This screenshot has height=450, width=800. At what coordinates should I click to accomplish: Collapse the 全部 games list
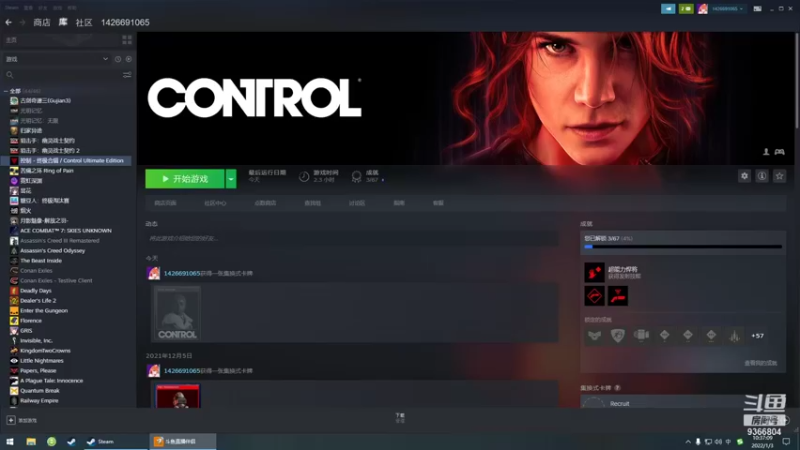point(6,91)
